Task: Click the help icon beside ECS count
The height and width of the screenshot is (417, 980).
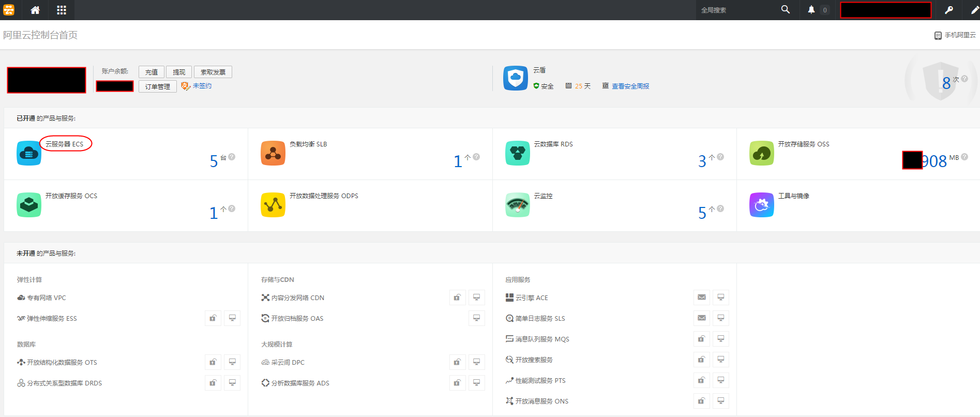Action: (232, 157)
